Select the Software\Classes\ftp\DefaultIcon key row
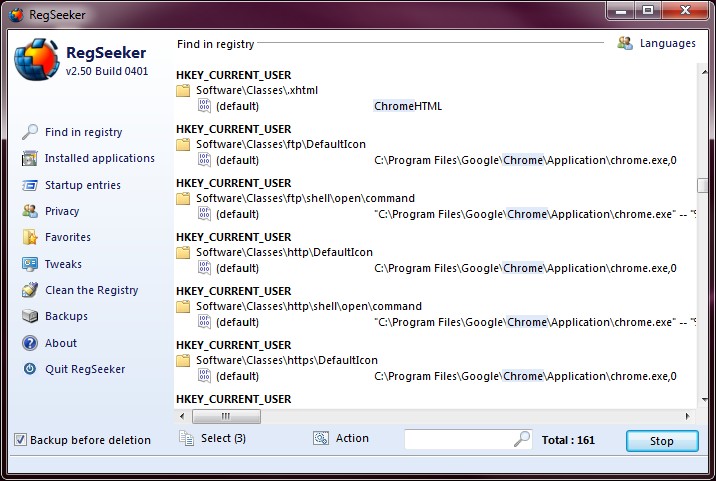 tap(281, 144)
